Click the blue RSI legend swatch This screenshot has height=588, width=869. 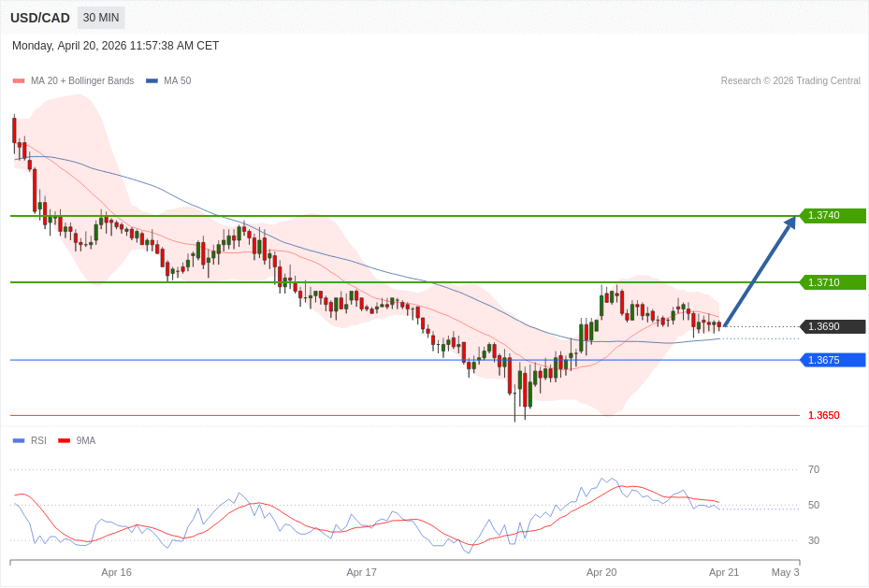tap(19, 441)
